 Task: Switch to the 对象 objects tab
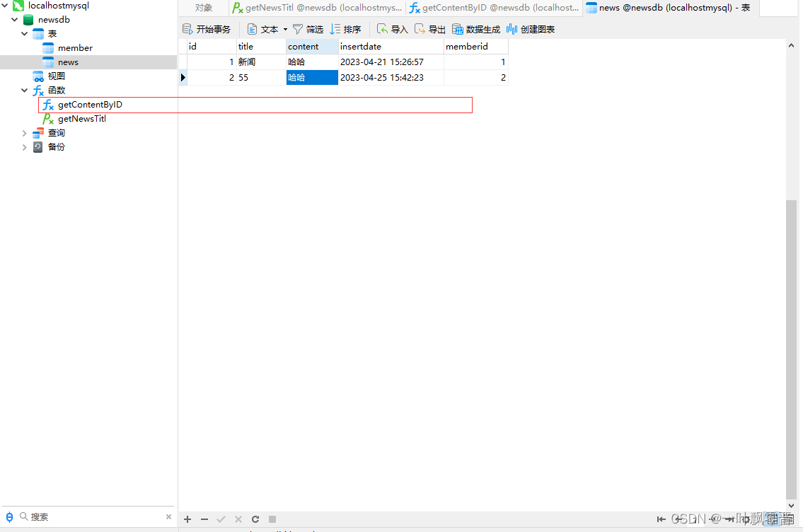coord(203,8)
